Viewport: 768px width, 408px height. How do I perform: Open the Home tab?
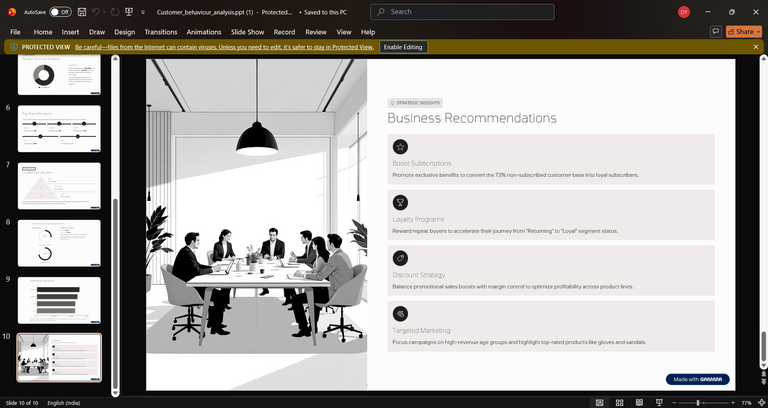(x=43, y=32)
